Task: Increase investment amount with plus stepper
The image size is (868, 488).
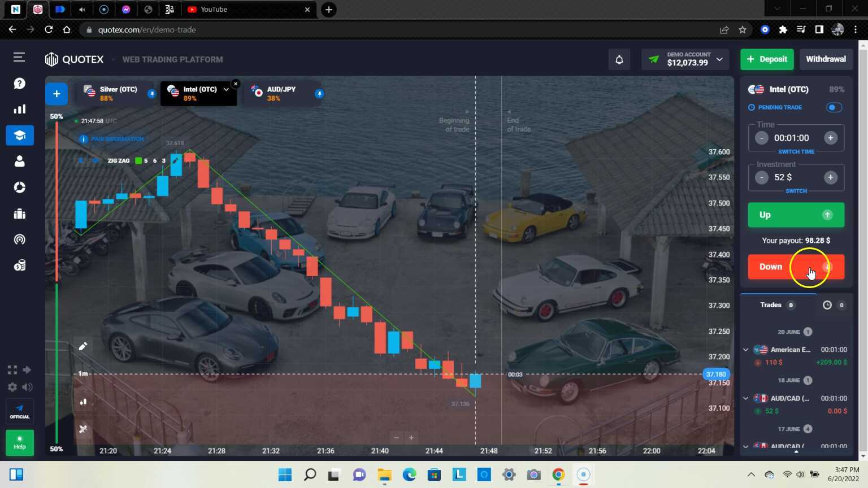Action: coord(830,177)
